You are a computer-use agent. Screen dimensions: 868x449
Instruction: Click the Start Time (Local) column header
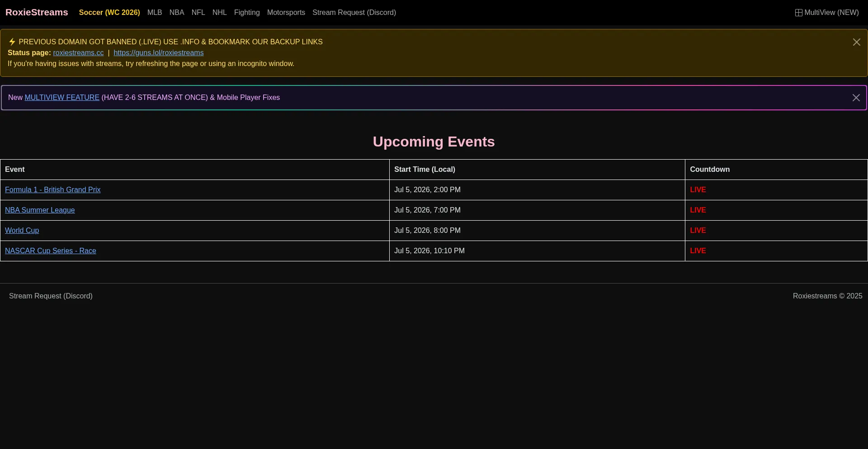pyautogui.click(x=537, y=170)
